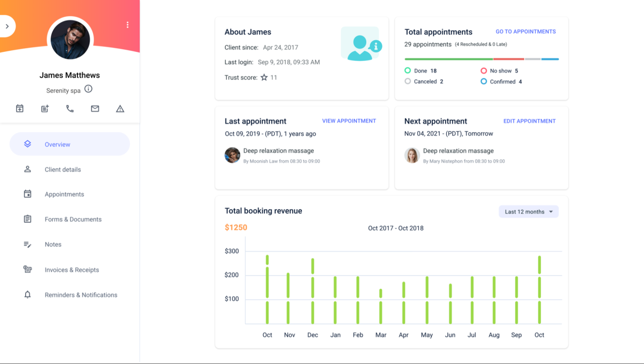Click the add note icon under profile
644x364 pixels.
(x=45, y=109)
